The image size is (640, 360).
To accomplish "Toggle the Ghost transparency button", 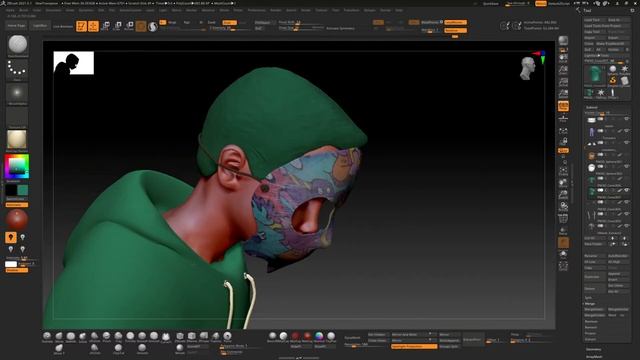I will pos(563,242).
